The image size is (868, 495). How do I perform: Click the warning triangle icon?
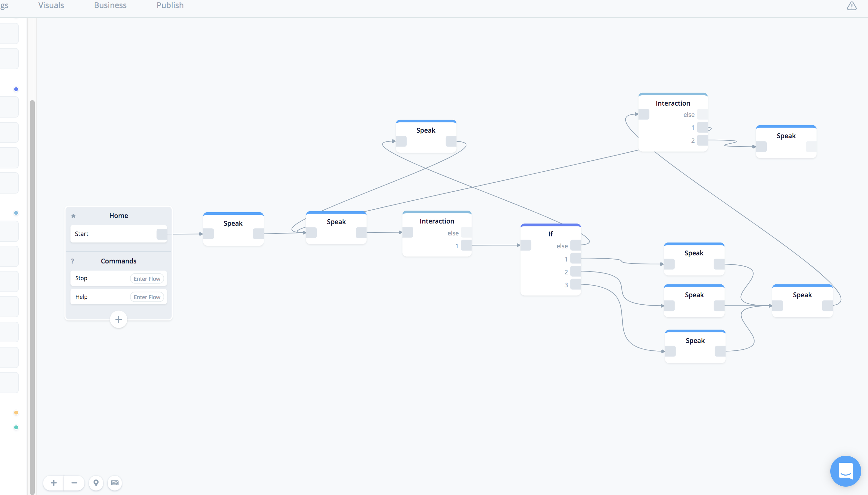pos(851,6)
